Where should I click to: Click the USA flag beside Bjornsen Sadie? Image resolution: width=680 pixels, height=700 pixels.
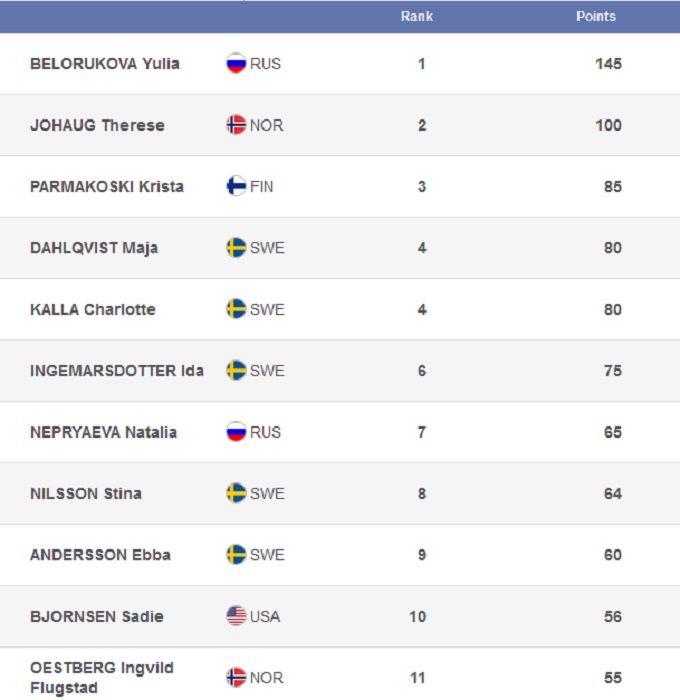click(x=236, y=616)
